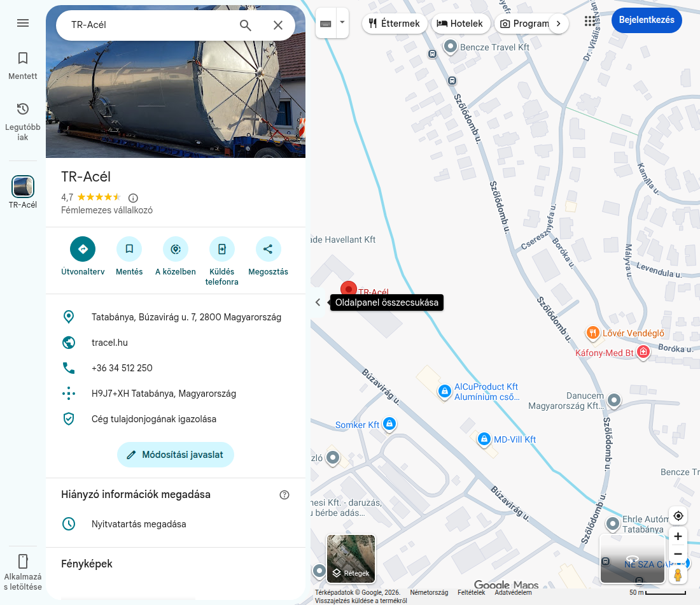Click the rating info icon
Screen dimensions: 700x605
coord(133,197)
